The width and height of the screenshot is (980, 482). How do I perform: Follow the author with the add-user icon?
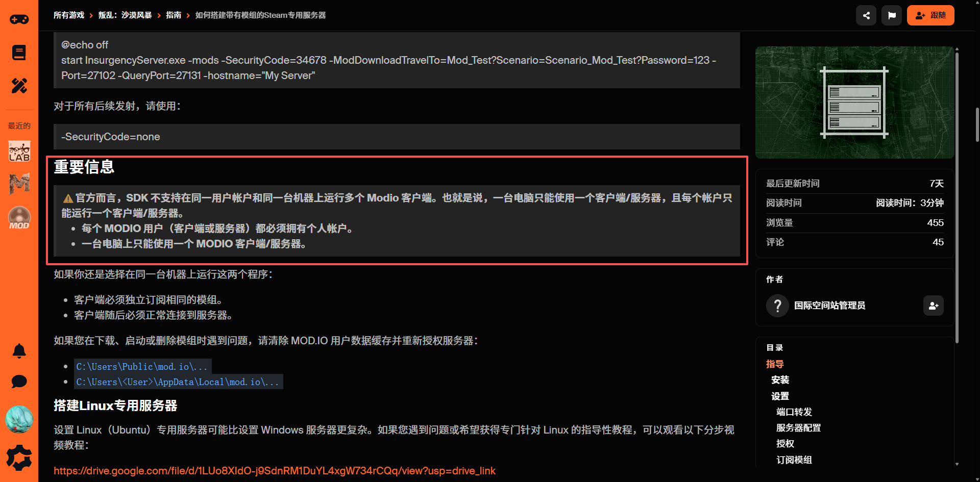point(934,306)
